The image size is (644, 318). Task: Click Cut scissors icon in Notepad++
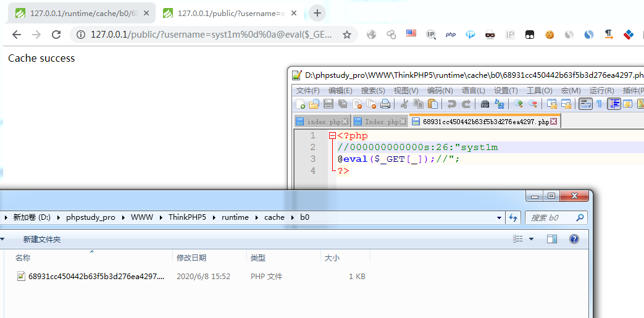[x=404, y=104]
